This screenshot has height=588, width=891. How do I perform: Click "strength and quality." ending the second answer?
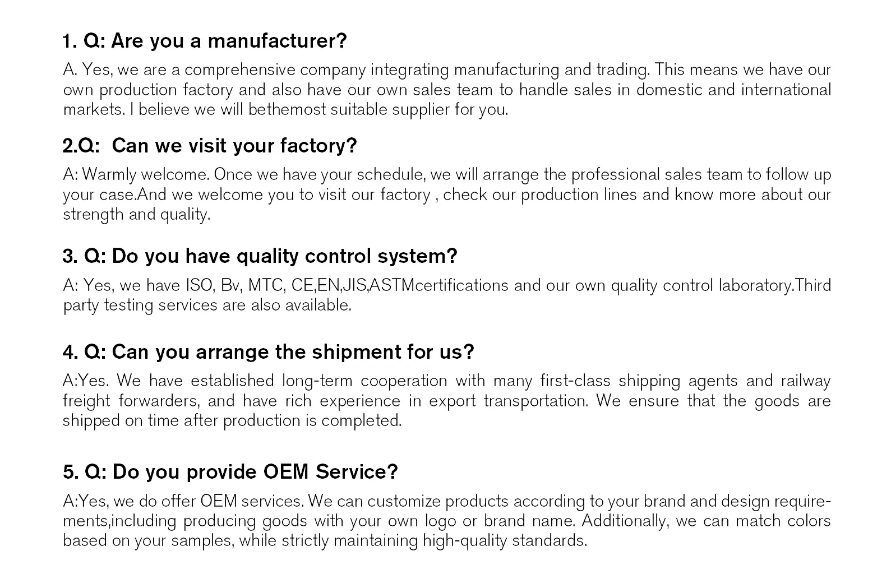136,214
